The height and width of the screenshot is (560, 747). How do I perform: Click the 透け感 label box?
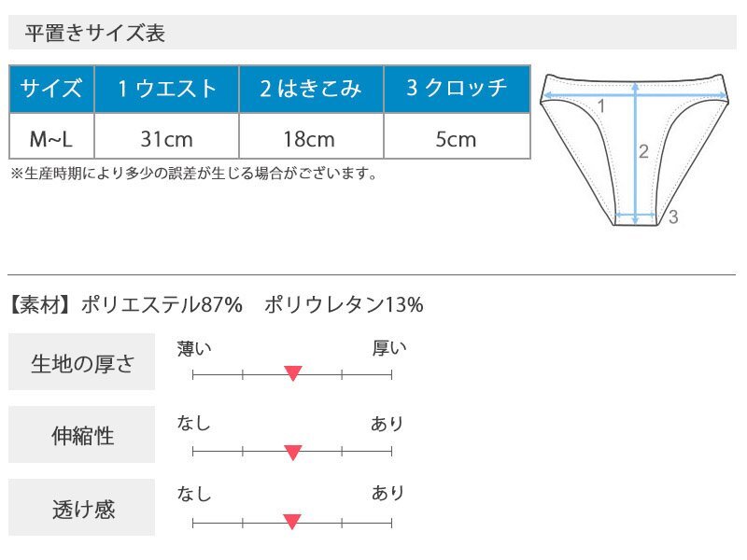(x=82, y=509)
